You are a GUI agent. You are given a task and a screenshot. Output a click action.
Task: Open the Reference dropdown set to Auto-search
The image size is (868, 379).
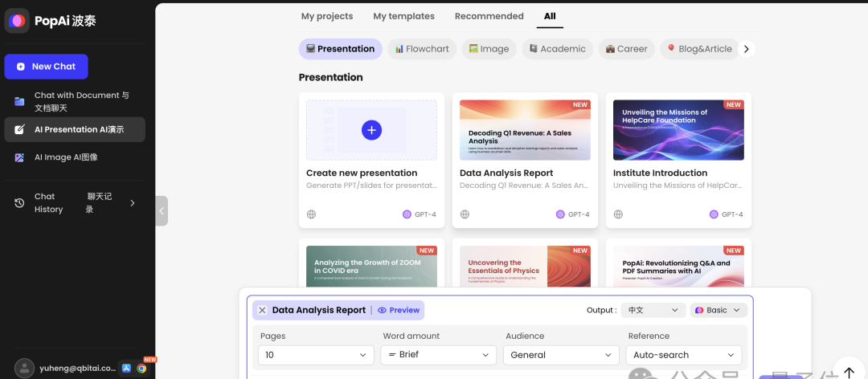pos(684,355)
